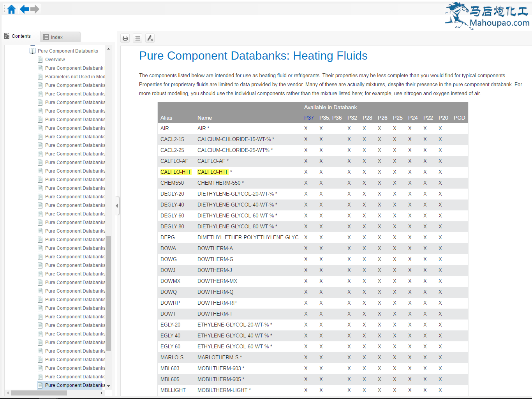The height and width of the screenshot is (399, 532).
Task: Click the EGLY-60 alias
Action: [x=171, y=346]
